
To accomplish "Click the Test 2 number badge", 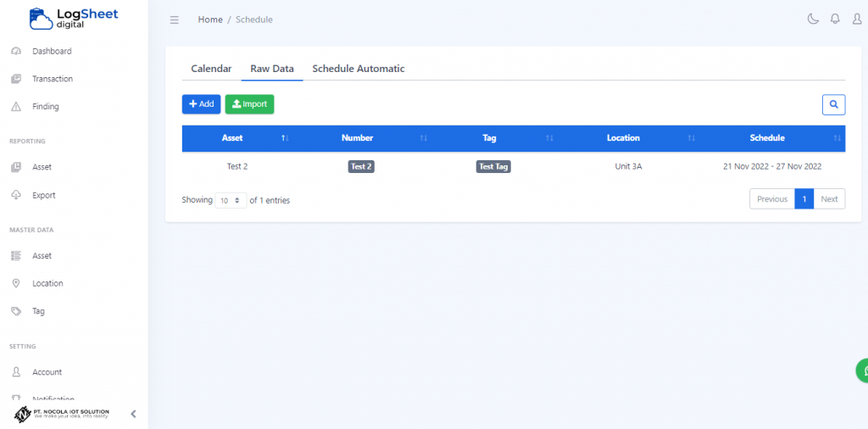I will [361, 167].
